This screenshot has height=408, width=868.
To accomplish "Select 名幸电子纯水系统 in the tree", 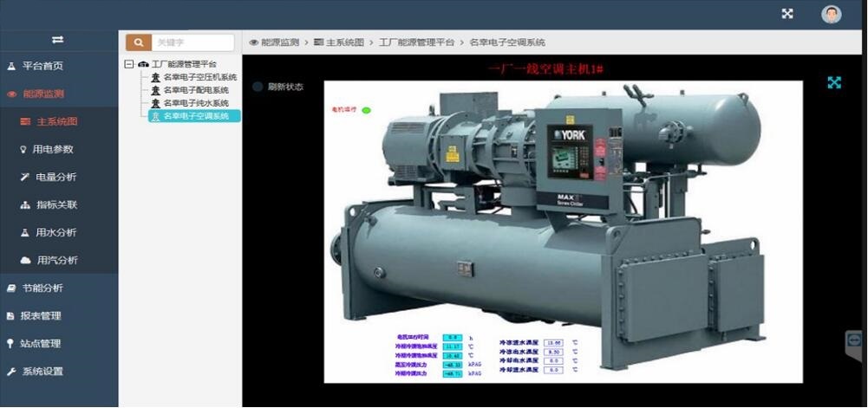I will (x=196, y=103).
